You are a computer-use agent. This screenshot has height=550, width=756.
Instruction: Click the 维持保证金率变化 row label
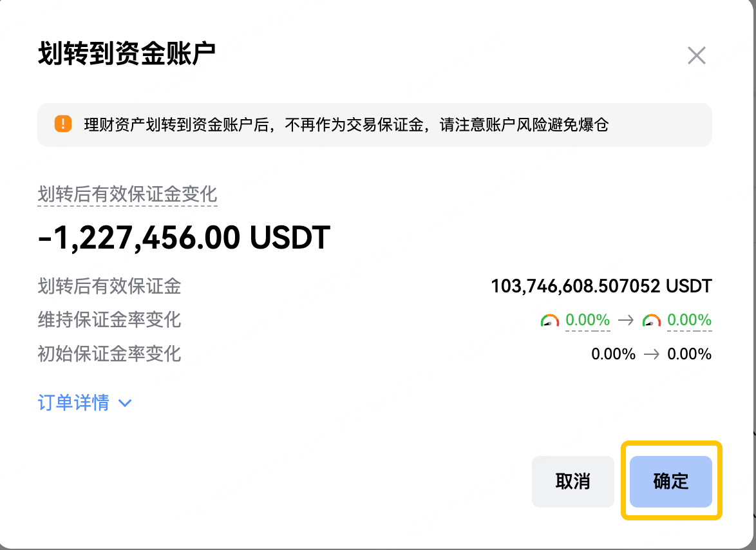pos(109,319)
